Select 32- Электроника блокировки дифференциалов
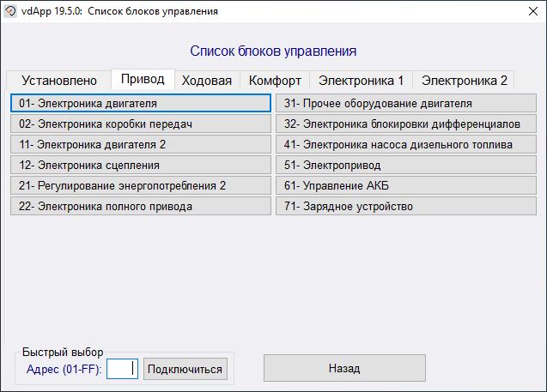Image resolution: width=547 pixels, height=392 pixels. (408, 124)
